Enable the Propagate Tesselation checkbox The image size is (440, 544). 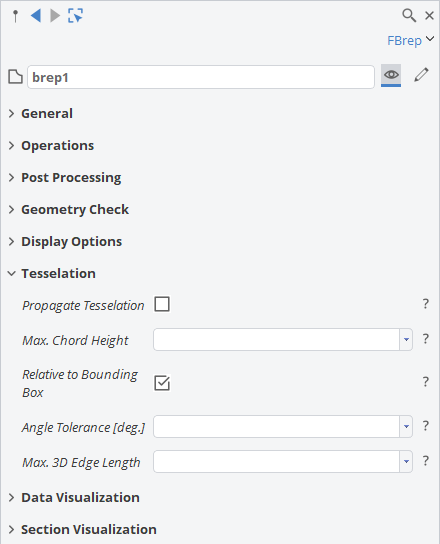(x=162, y=304)
